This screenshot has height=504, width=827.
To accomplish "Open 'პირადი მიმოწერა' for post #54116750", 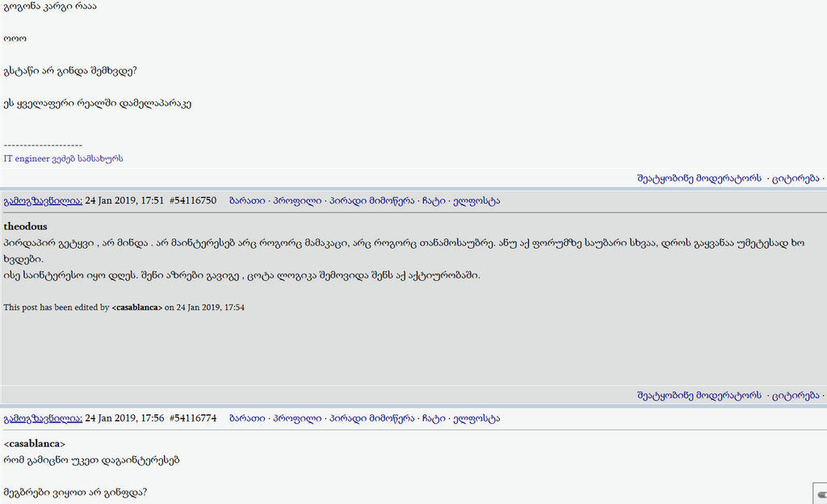I will [372, 201].
